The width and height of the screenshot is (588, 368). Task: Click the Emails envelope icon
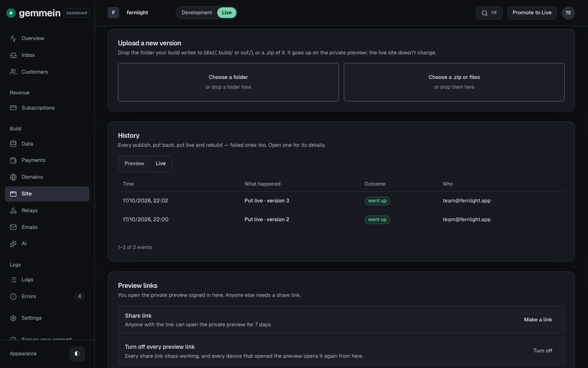(13, 227)
